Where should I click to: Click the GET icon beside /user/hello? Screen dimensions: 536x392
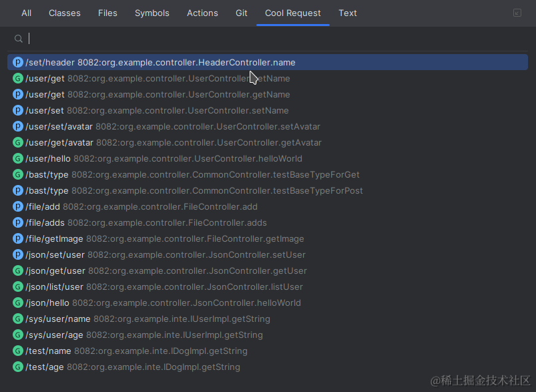pos(18,158)
